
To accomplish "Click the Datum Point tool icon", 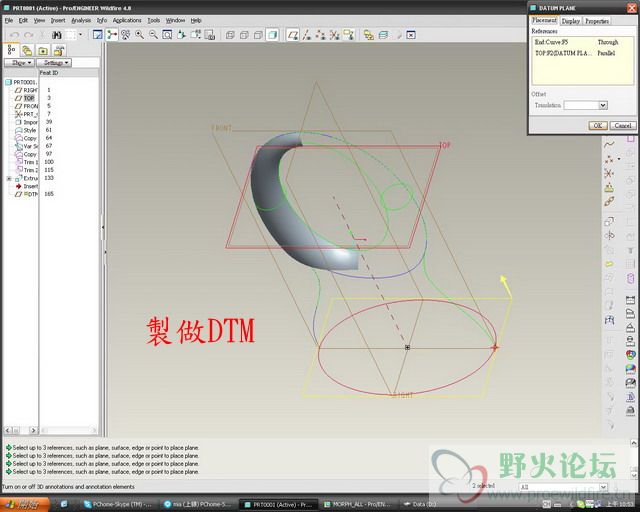I will click(609, 159).
